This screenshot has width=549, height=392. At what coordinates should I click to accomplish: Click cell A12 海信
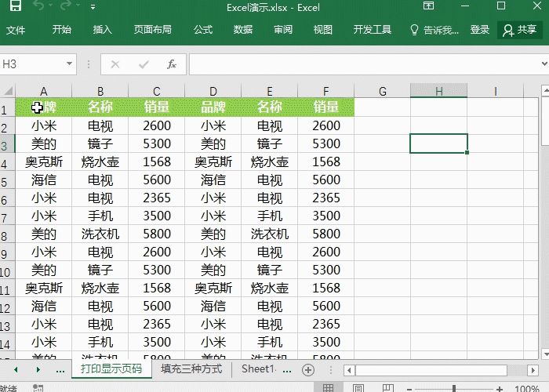(43, 307)
